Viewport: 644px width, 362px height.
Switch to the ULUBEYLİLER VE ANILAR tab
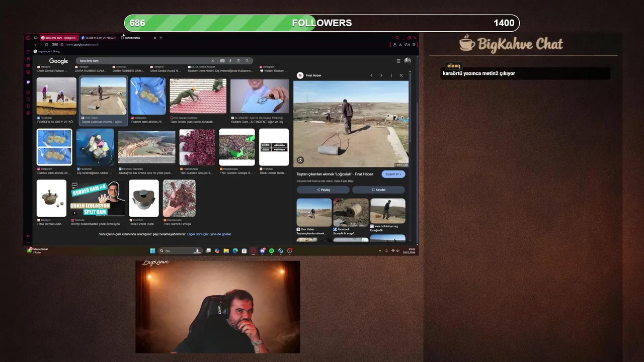tap(99, 38)
